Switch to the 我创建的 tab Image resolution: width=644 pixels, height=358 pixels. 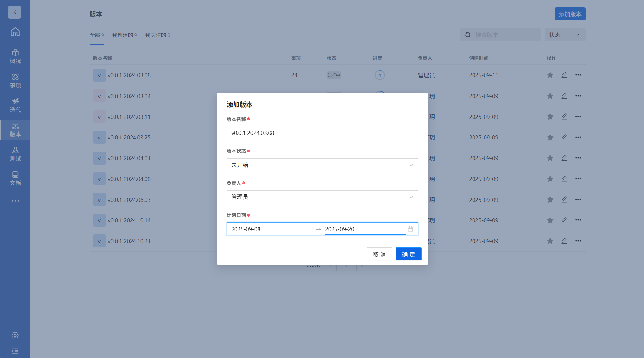pos(124,35)
